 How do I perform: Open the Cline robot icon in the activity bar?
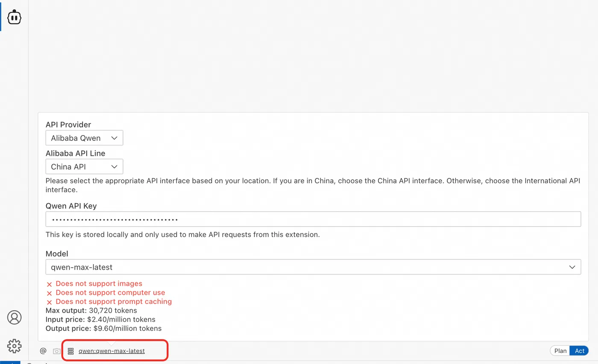[x=15, y=17]
